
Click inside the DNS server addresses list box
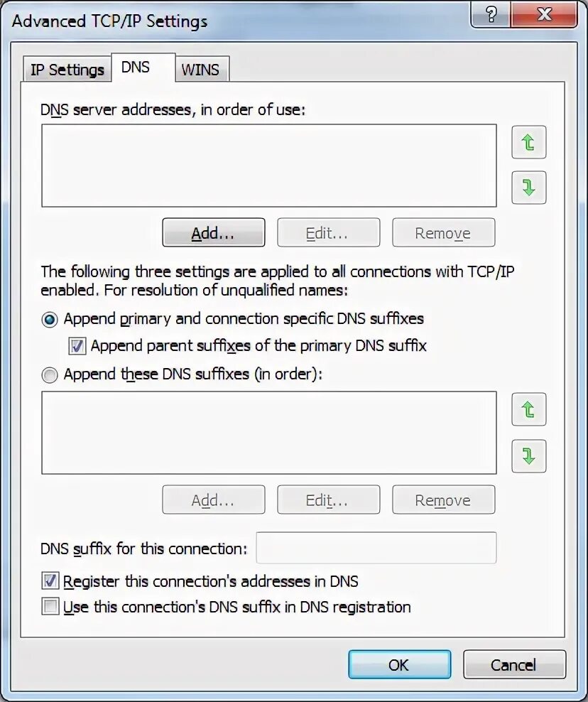[269, 166]
